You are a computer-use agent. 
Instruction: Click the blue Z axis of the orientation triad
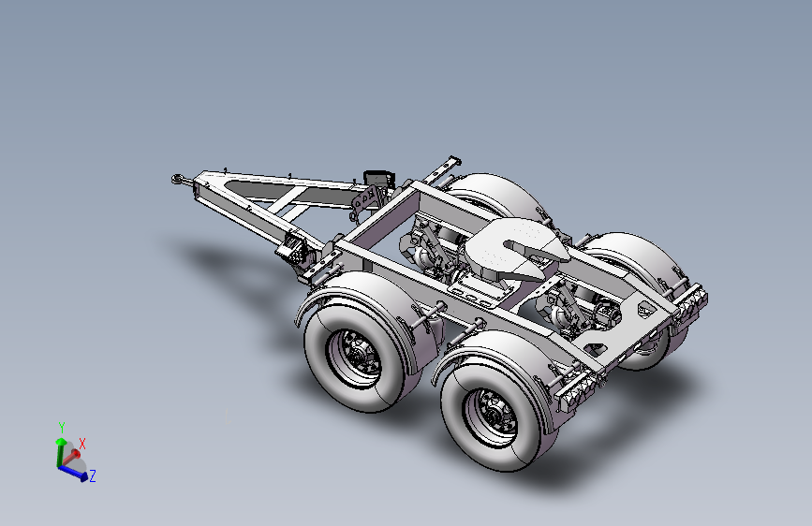click(73, 474)
